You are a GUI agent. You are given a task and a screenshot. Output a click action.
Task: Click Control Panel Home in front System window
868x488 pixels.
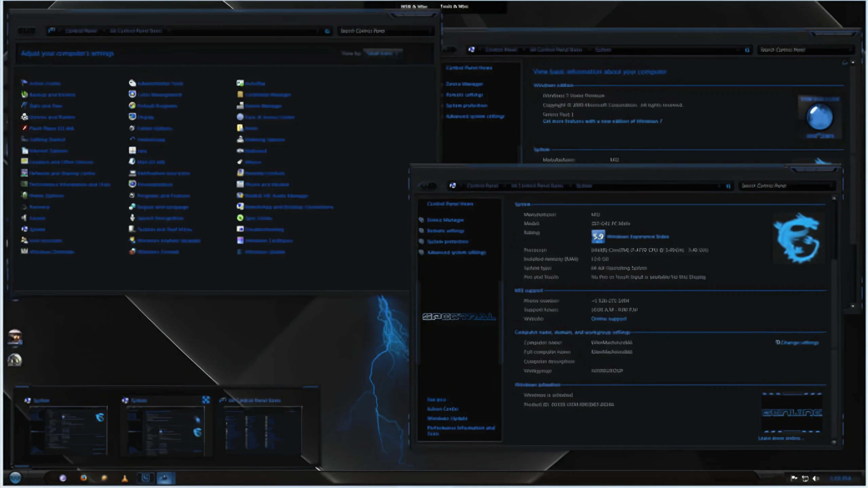pos(450,204)
